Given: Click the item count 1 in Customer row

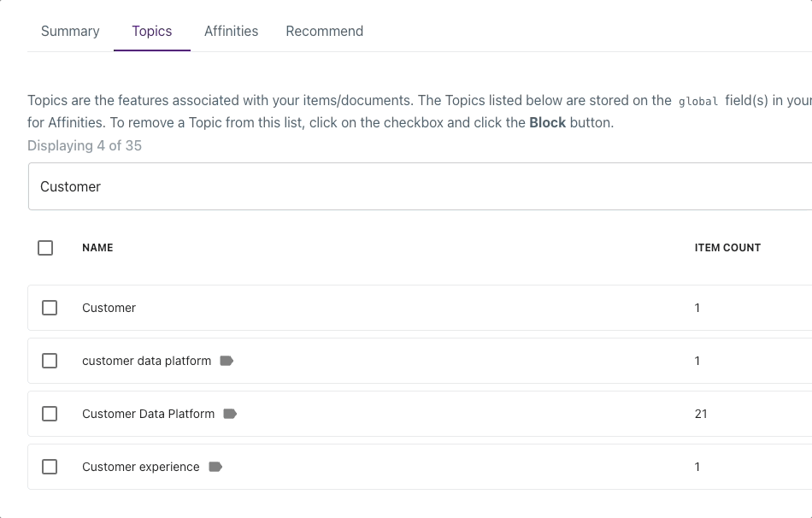Looking at the screenshot, I should 697,308.
